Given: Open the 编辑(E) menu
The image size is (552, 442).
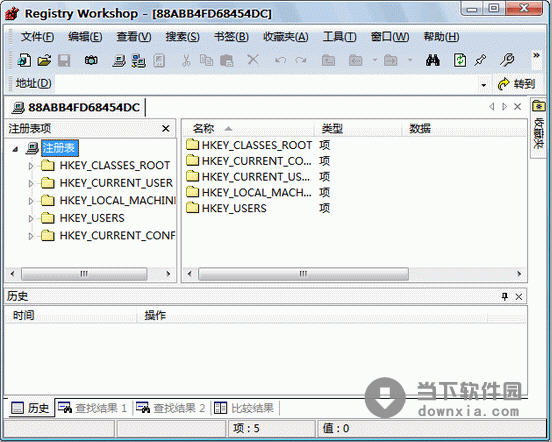Looking at the screenshot, I should [85, 37].
